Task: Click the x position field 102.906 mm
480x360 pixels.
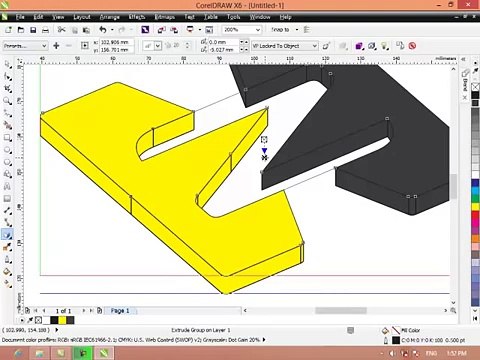Action: coord(117,42)
